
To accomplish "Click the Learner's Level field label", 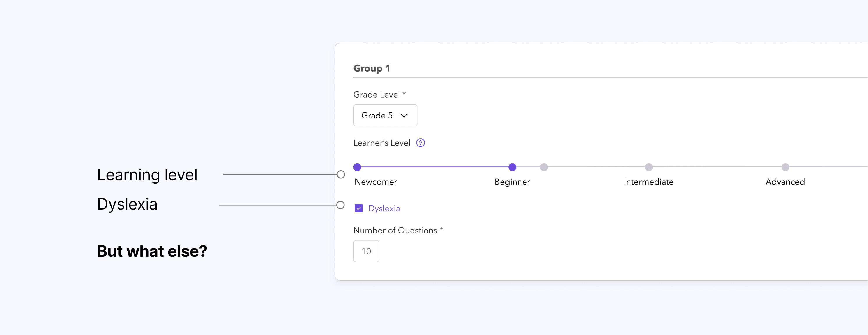I will 382,143.
